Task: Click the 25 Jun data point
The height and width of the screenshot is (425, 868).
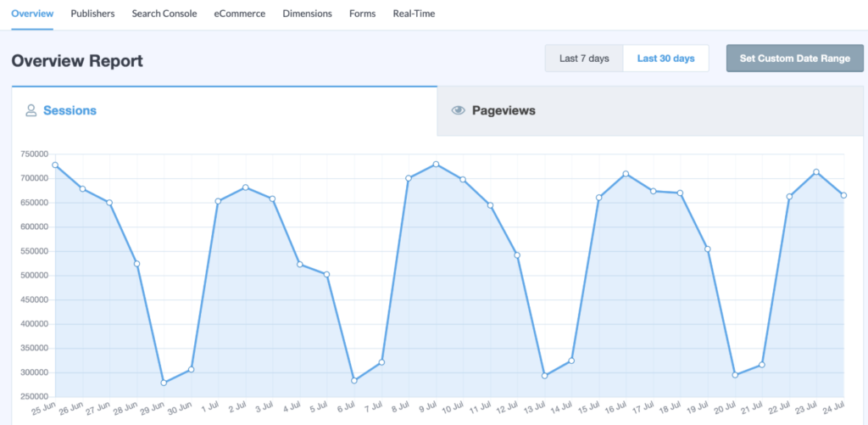Action: (x=55, y=165)
